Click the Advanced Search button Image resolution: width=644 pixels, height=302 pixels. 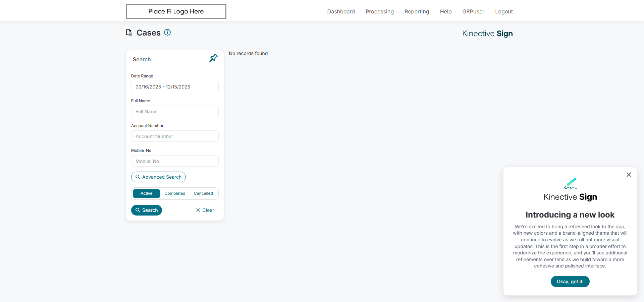point(158,177)
